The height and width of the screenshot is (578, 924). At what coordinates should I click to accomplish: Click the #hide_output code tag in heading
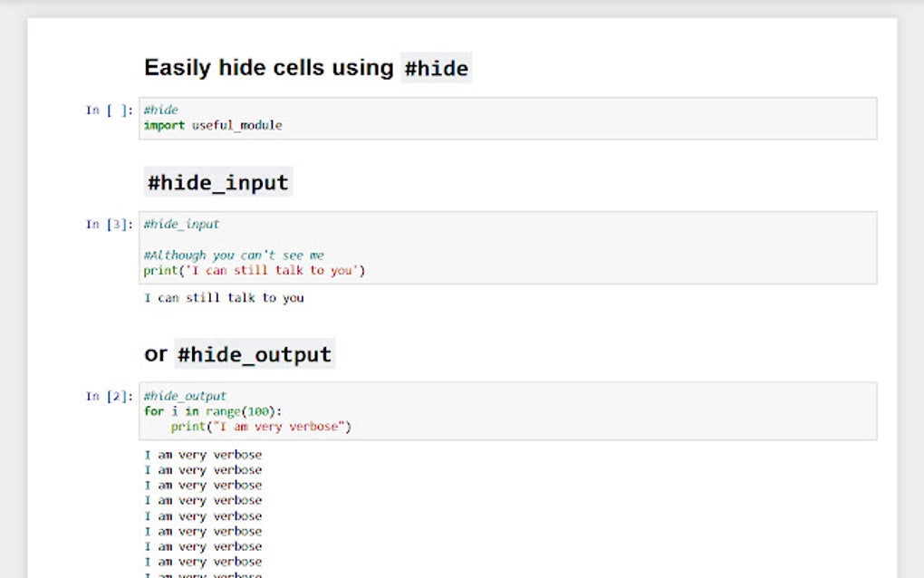click(x=255, y=354)
